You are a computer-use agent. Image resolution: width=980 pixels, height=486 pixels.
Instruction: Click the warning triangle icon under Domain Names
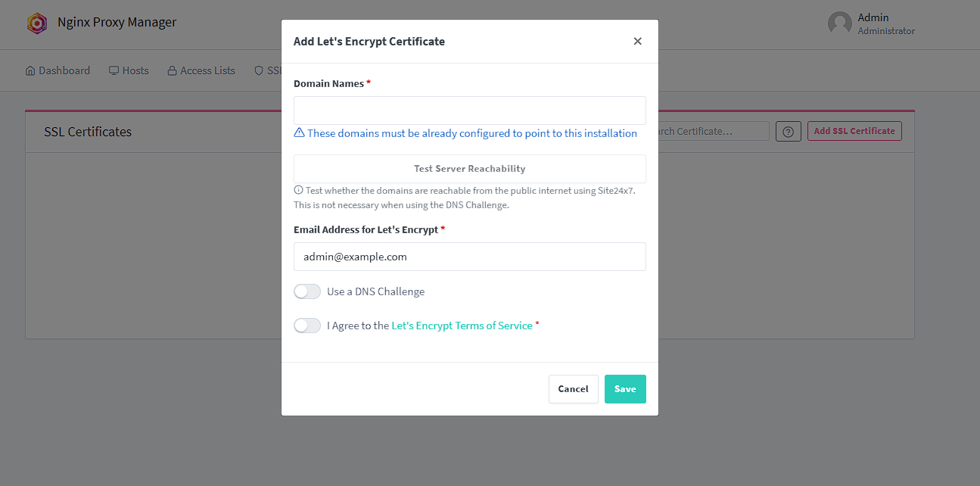pyautogui.click(x=300, y=132)
